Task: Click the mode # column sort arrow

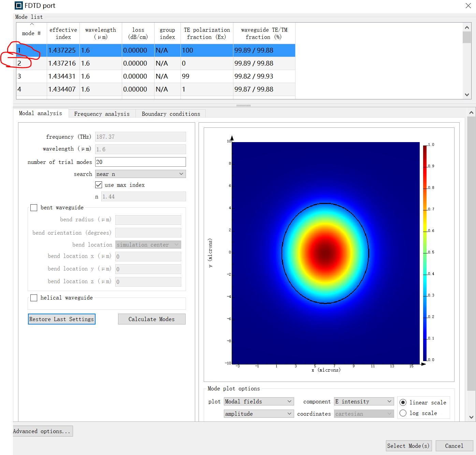Action: (x=32, y=24)
